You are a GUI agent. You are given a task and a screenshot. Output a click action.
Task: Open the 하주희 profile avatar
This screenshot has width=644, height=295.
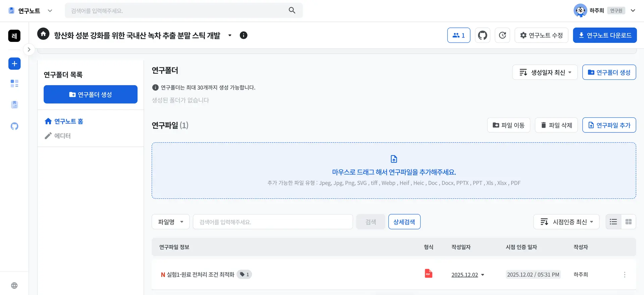[580, 10]
